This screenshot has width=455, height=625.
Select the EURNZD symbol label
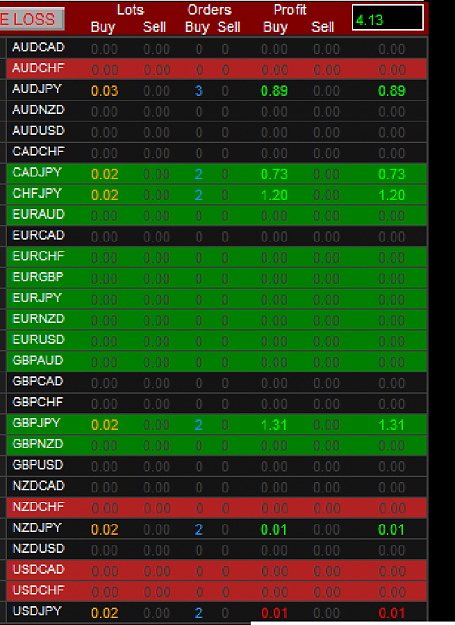coord(38,319)
